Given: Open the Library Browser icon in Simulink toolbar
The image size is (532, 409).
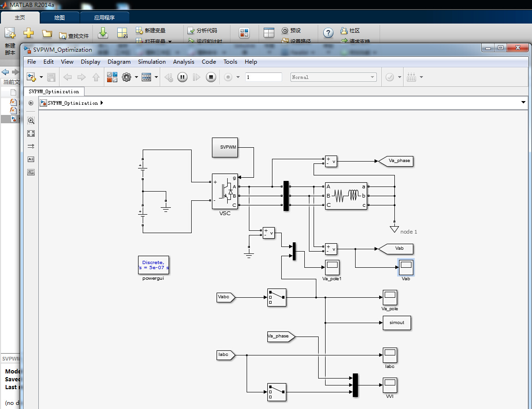Looking at the screenshot, I should (112, 77).
